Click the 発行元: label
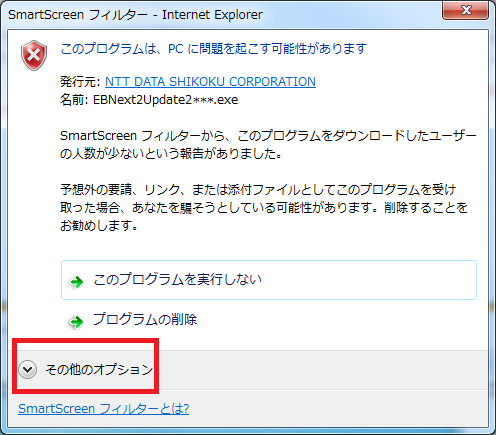Image resolution: width=496 pixels, height=435 pixels. click(x=80, y=82)
